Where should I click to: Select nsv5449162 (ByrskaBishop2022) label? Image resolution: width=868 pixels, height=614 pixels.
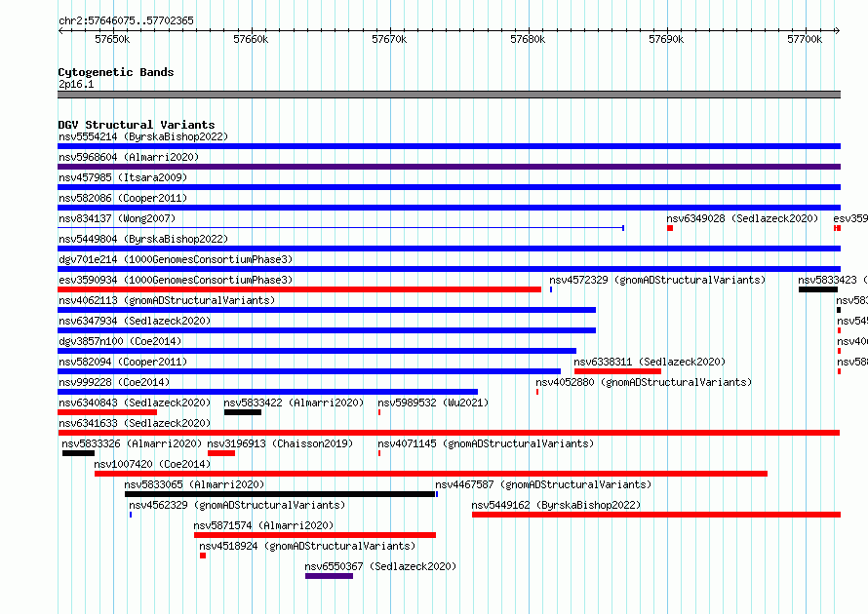(x=556, y=505)
